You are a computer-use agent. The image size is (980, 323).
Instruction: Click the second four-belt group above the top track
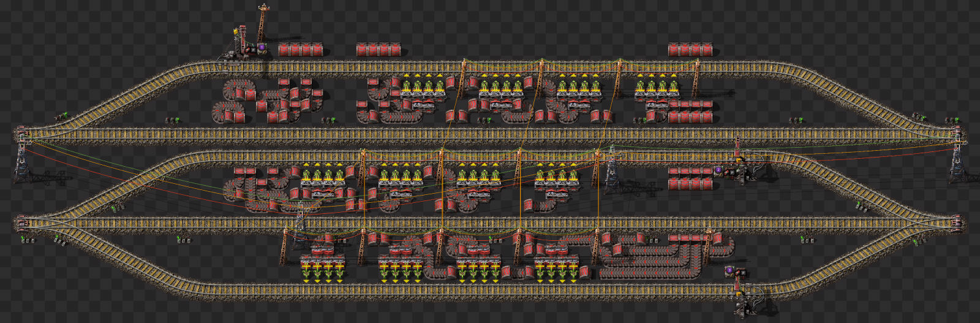(379, 50)
